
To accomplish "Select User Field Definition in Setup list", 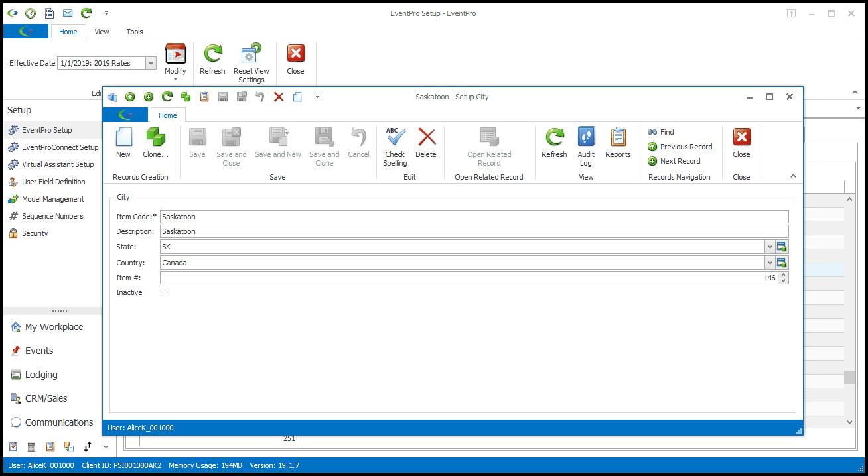I will [46, 182].
